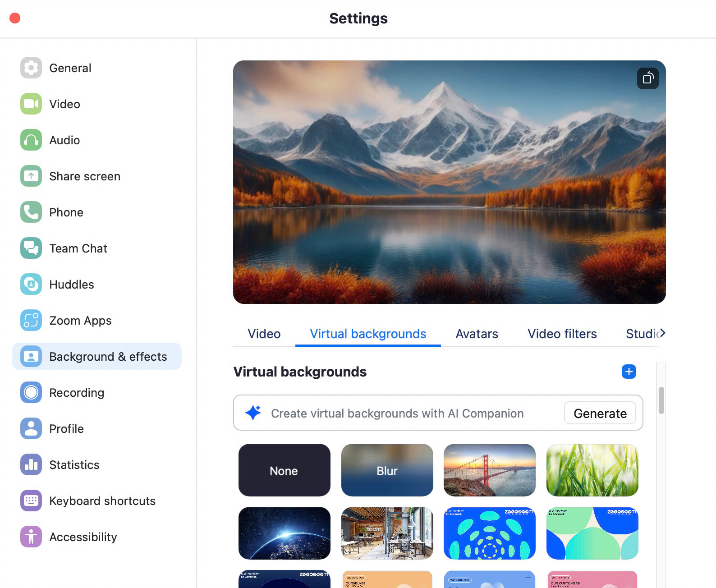Expand more tabs with right chevron
Screen dimensions: 716x588
662,333
